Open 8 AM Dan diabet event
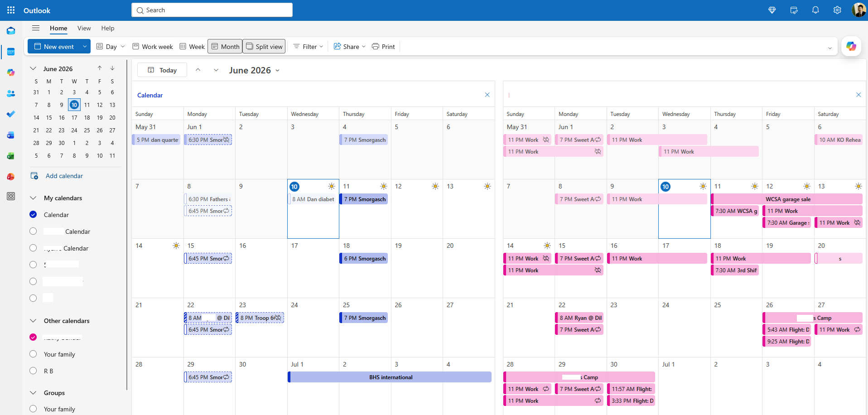Image resolution: width=868 pixels, height=415 pixels. click(313, 199)
